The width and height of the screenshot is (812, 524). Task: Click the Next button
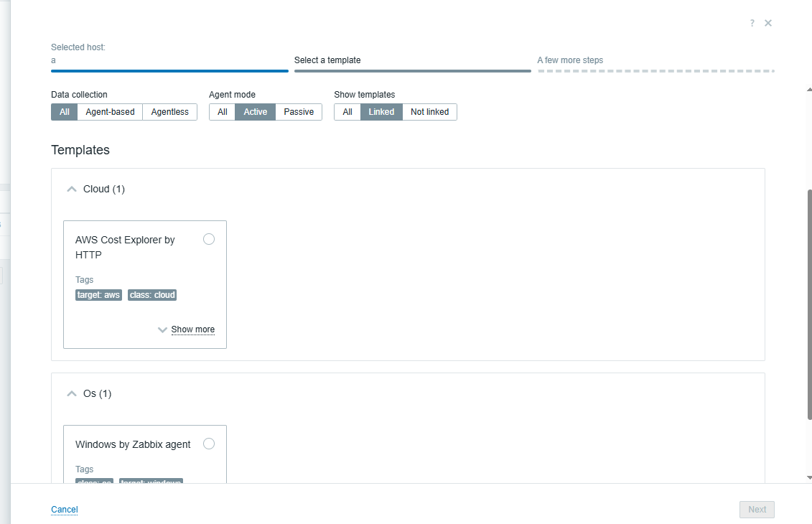(757, 510)
